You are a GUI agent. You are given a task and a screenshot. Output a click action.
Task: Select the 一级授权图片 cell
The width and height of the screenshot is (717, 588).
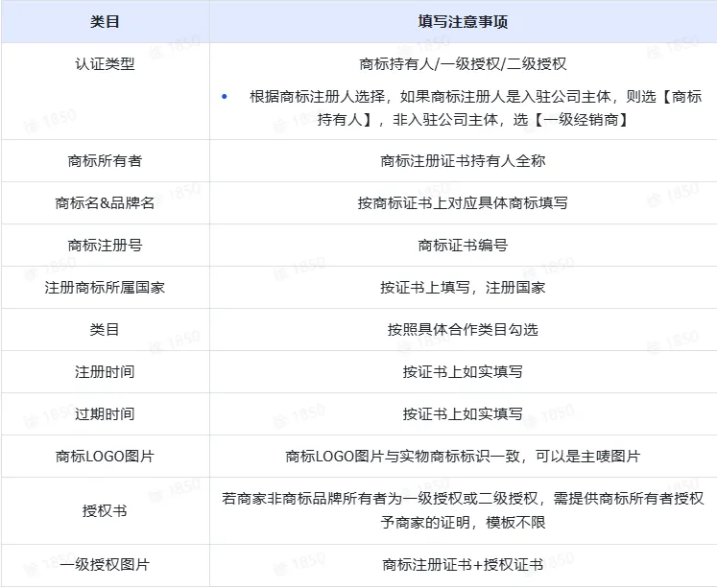105,565
